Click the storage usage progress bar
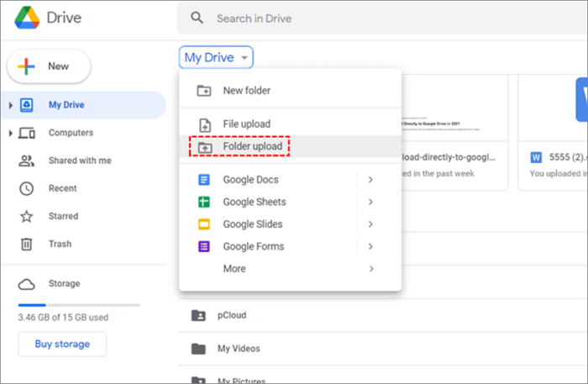This screenshot has height=384, width=588. point(79,304)
